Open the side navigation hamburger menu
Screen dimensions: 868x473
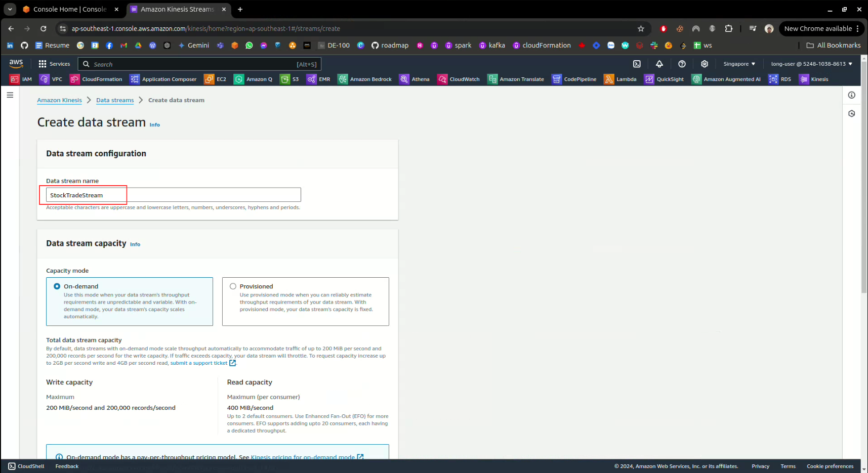[10, 95]
